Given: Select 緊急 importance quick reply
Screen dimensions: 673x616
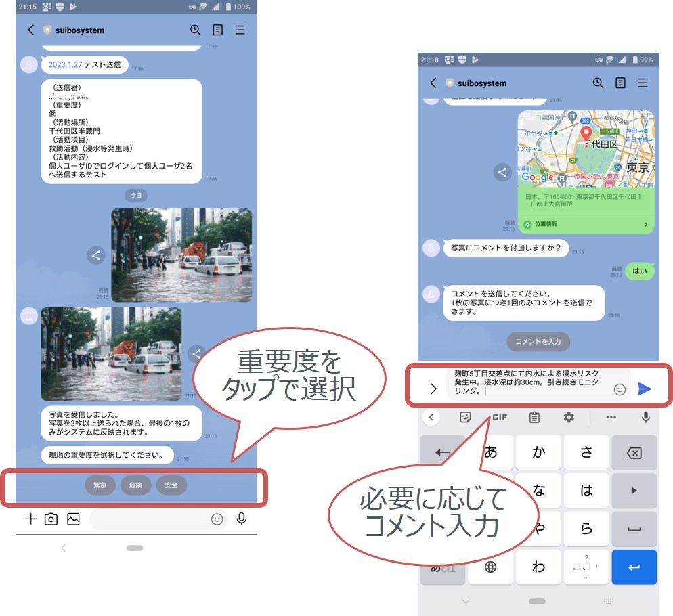Looking at the screenshot, I should [100, 485].
